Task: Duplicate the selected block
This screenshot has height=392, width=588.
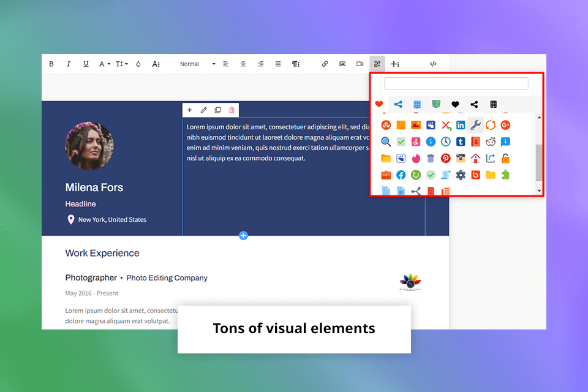Action: 217,110
